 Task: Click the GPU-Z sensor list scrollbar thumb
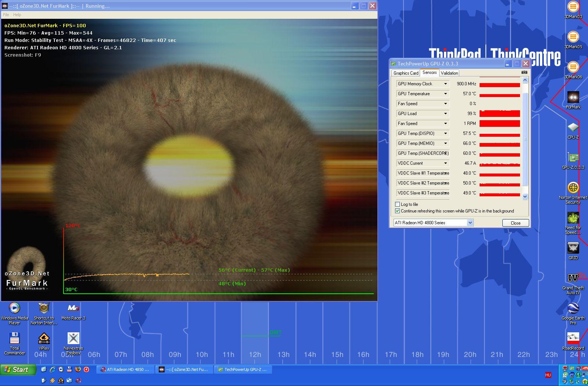(525, 139)
